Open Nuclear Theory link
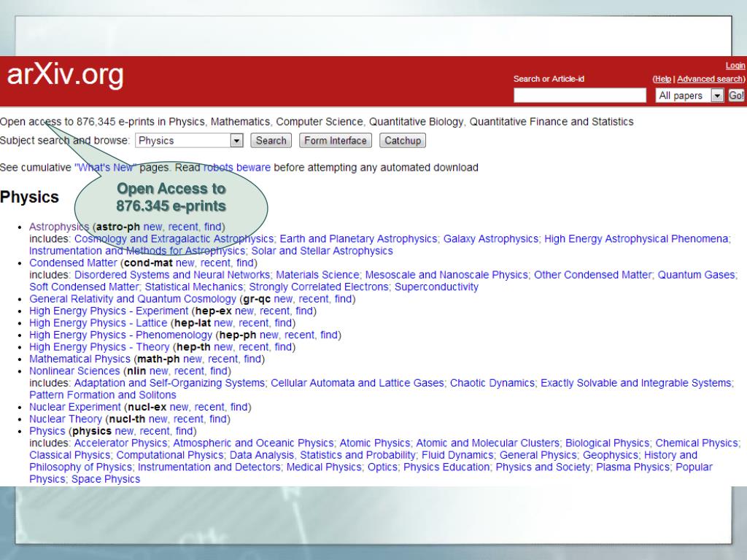 65,419
